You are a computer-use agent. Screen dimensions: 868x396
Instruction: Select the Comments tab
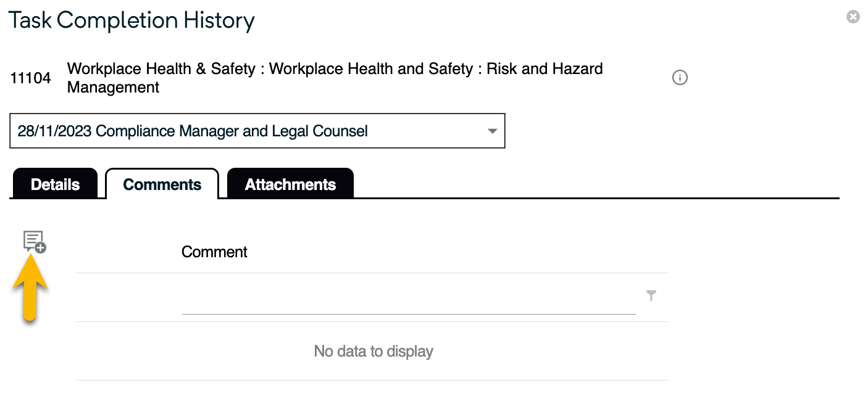(x=162, y=184)
